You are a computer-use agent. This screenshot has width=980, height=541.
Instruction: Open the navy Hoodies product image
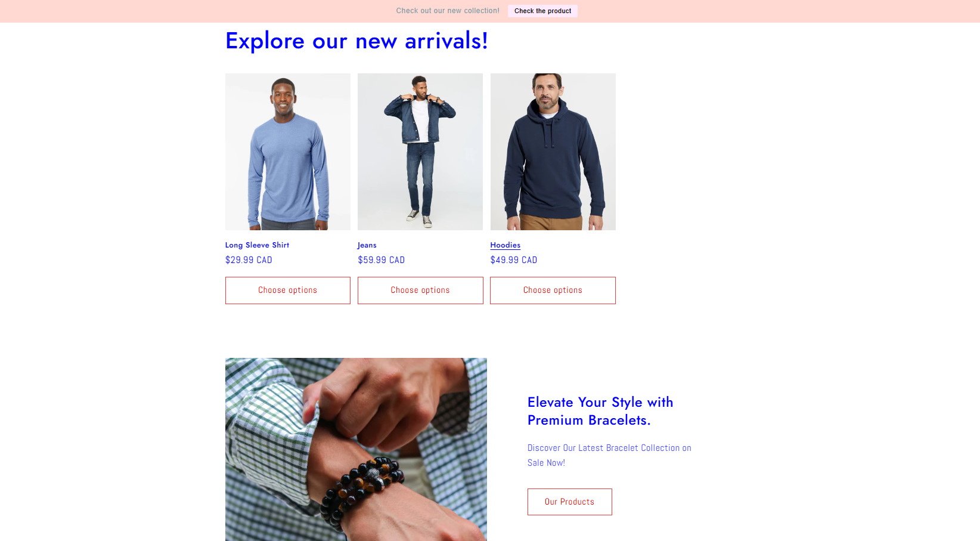[553, 152]
